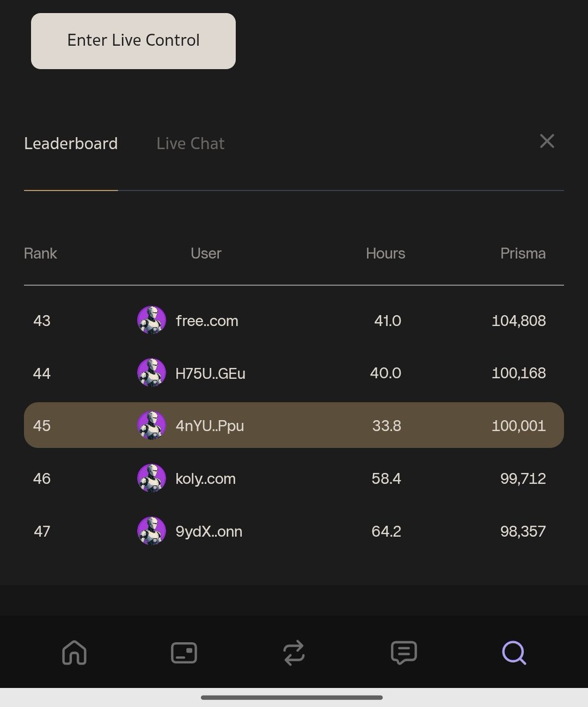The image size is (588, 707).
Task: Close the leaderboard panel with X
Action: [x=547, y=141]
